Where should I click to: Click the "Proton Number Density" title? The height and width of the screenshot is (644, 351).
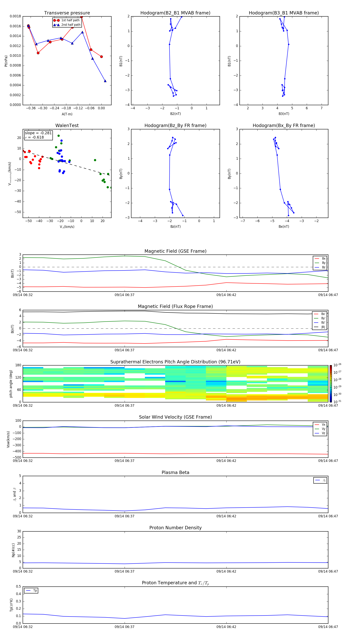(175, 528)
